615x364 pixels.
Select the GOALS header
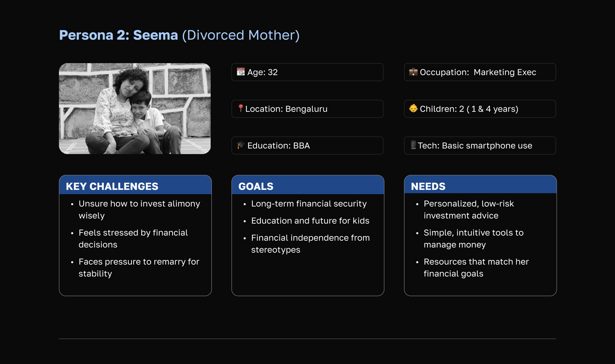[x=256, y=186]
